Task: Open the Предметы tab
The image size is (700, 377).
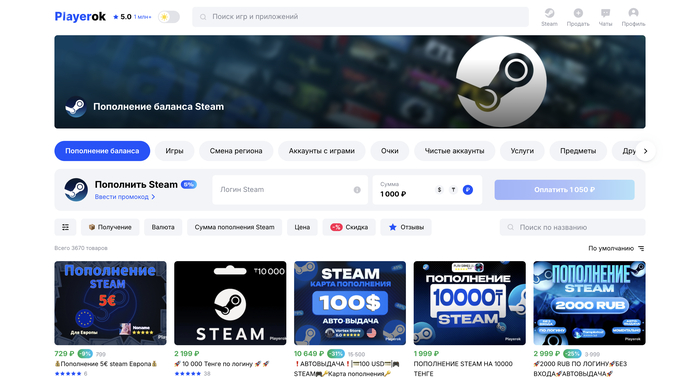Action: (x=578, y=151)
